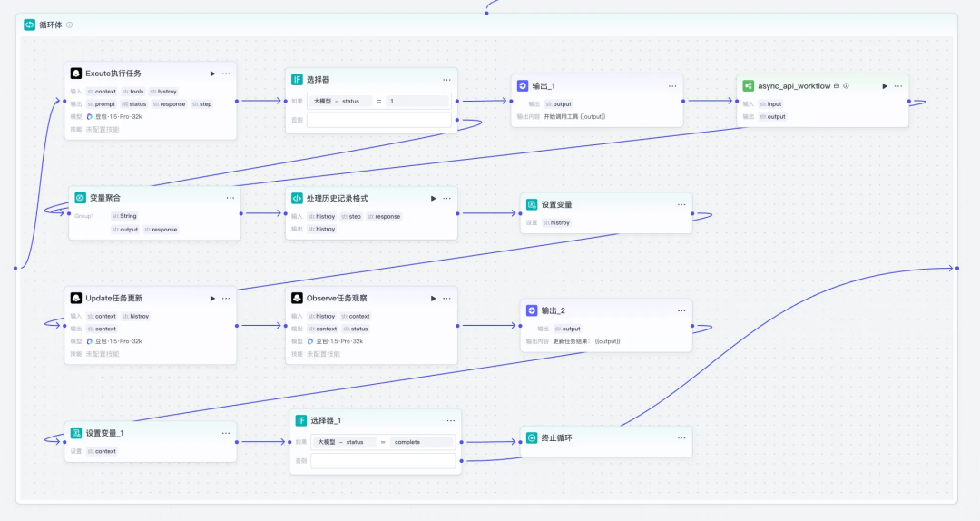Click the 否则 empty branch in 选择器_1

coord(383,461)
